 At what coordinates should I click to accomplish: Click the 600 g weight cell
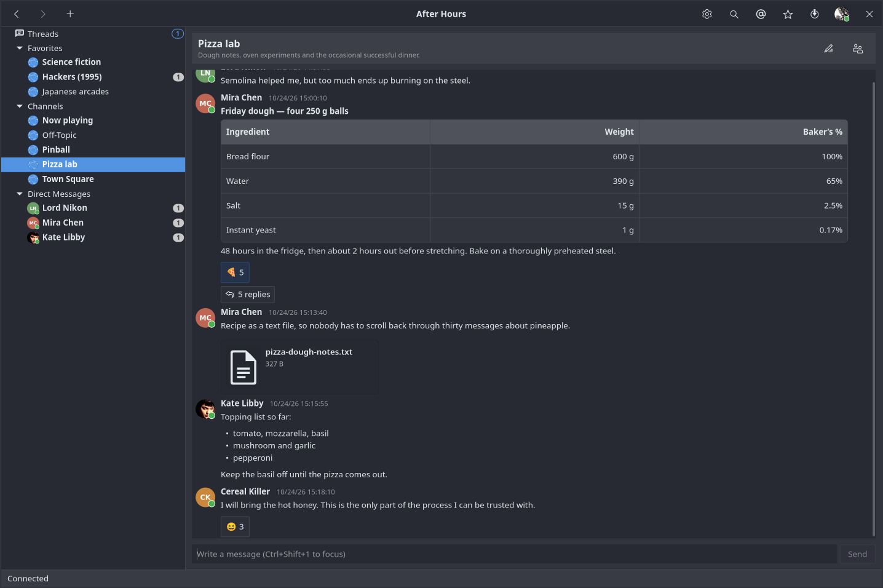(534, 157)
